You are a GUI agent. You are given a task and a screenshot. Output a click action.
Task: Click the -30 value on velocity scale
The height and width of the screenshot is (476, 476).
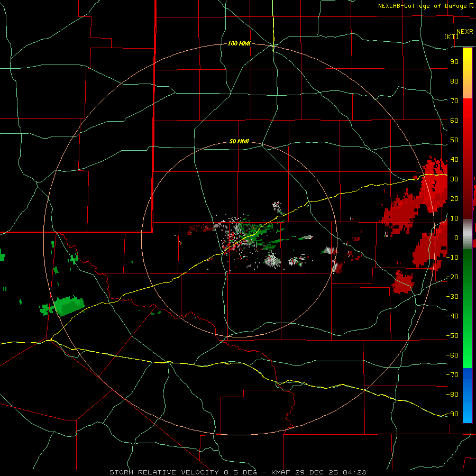click(452, 297)
